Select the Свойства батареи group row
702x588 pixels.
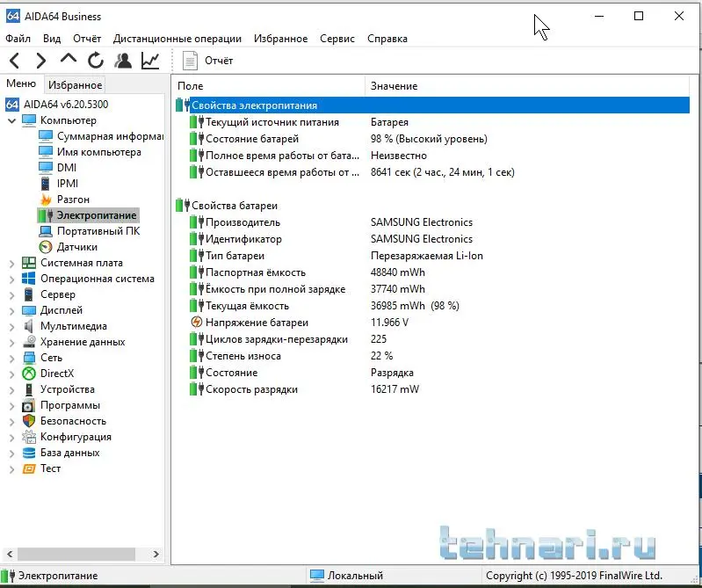tap(432, 206)
